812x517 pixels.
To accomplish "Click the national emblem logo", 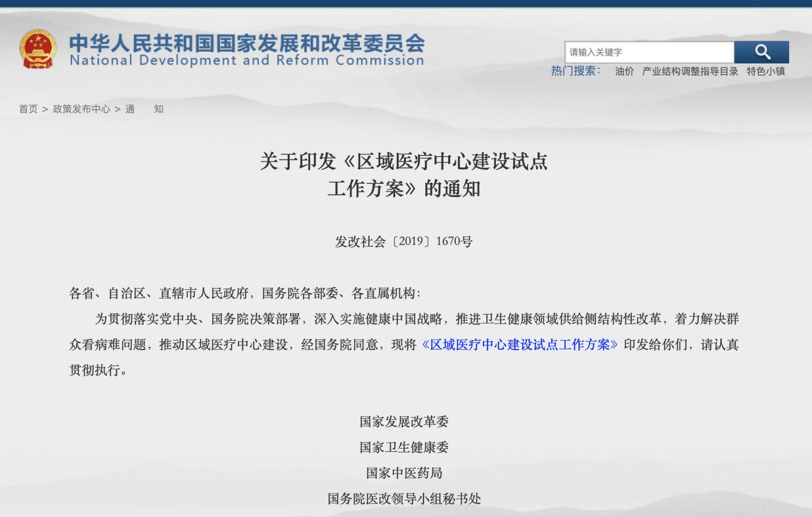I will coord(38,49).
